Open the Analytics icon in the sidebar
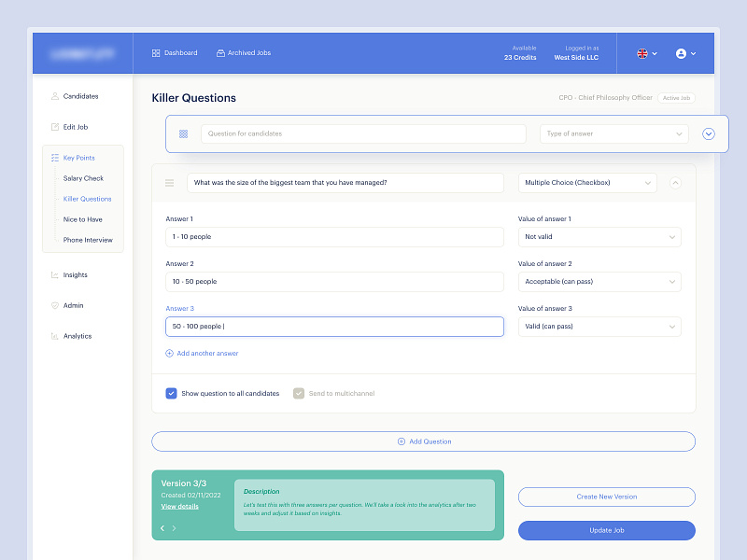The image size is (747, 560). point(56,336)
